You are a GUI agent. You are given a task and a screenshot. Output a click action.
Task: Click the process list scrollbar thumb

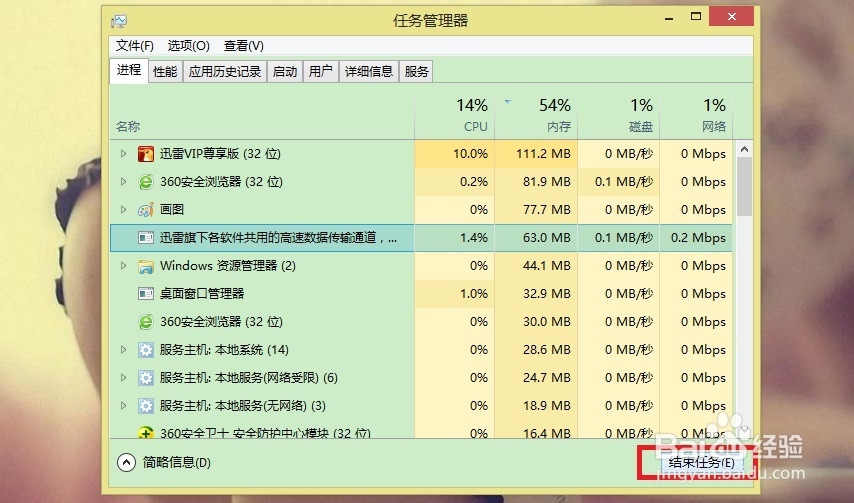click(745, 186)
